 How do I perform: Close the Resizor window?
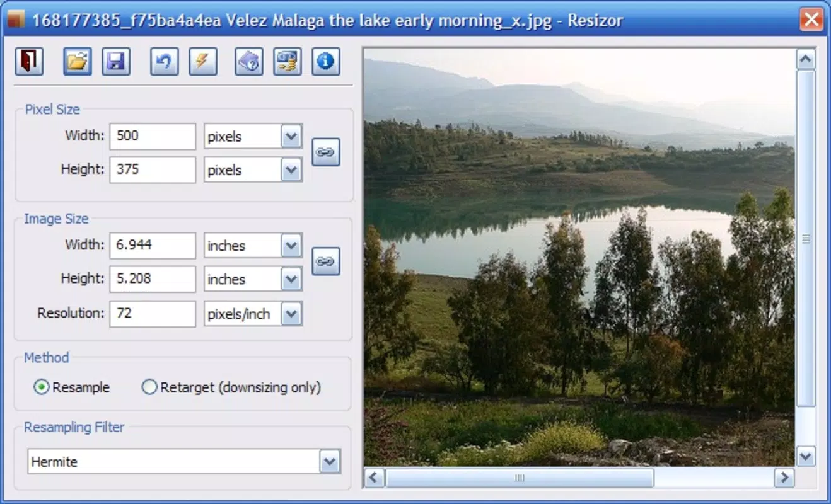click(811, 20)
